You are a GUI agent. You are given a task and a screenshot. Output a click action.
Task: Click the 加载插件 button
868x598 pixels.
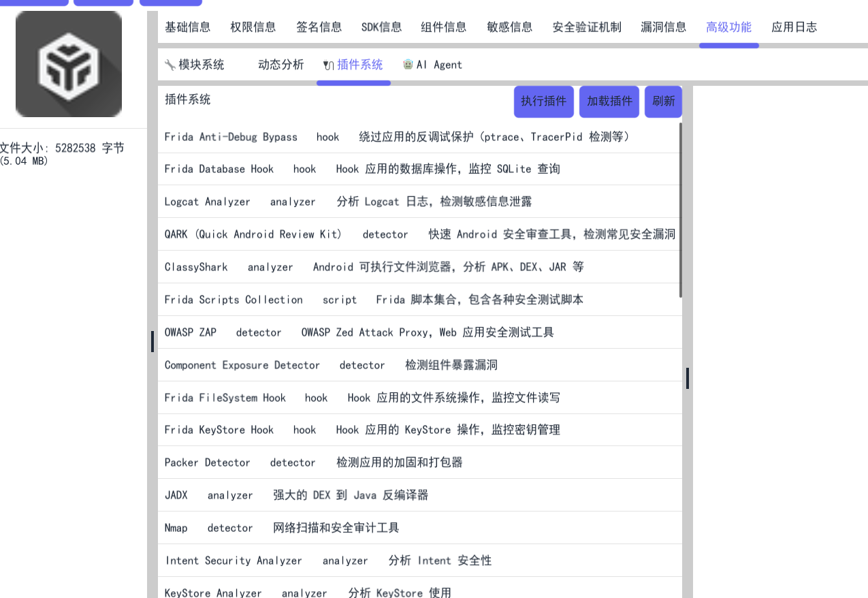[x=609, y=101]
